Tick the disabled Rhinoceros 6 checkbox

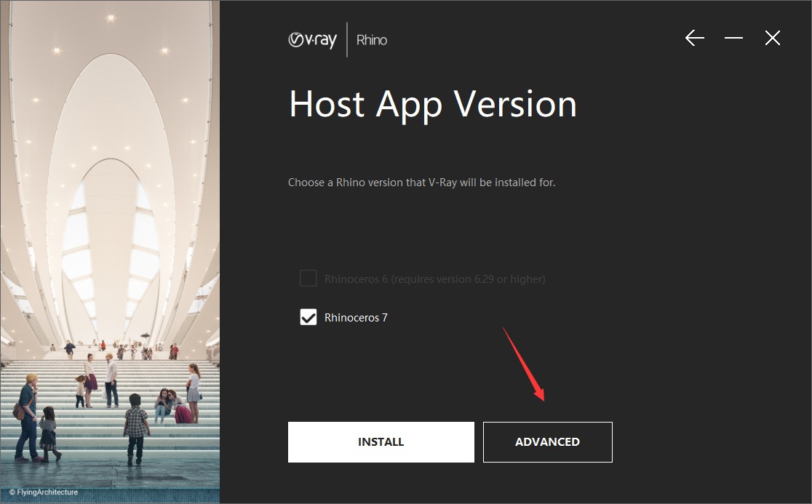pos(308,279)
